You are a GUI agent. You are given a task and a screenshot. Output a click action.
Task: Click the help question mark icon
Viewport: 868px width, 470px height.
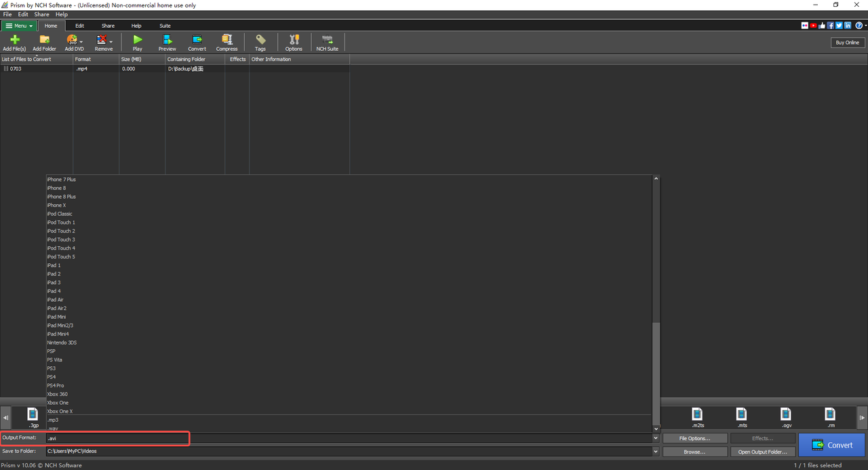pyautogui.click(x=859, y=26)
